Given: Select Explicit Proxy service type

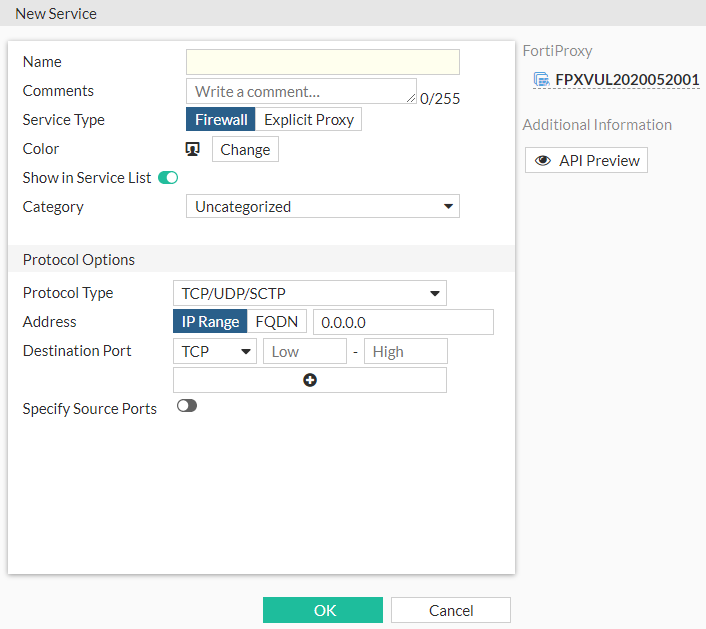Looking at the screenshot, I should pos(309,119).
